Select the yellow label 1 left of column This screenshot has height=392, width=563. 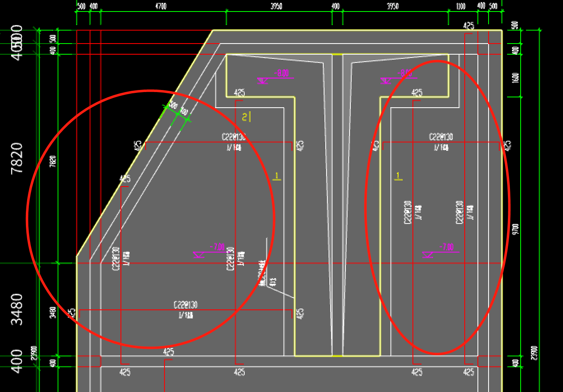(277, 176)
